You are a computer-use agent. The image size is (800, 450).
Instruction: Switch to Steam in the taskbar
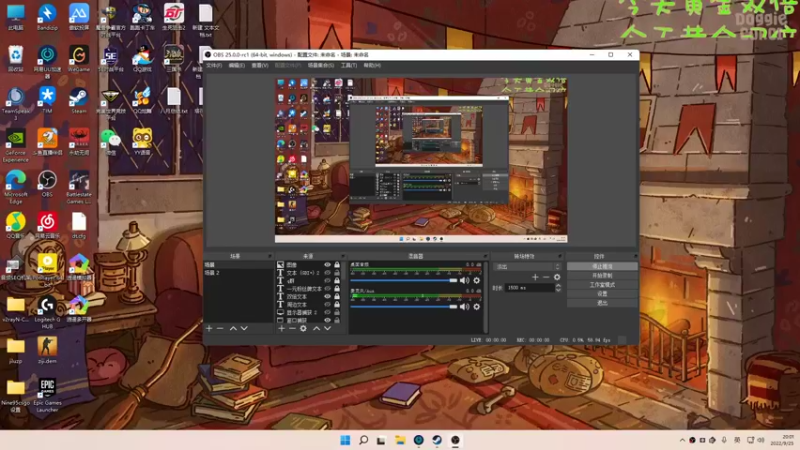coord(437,440)
